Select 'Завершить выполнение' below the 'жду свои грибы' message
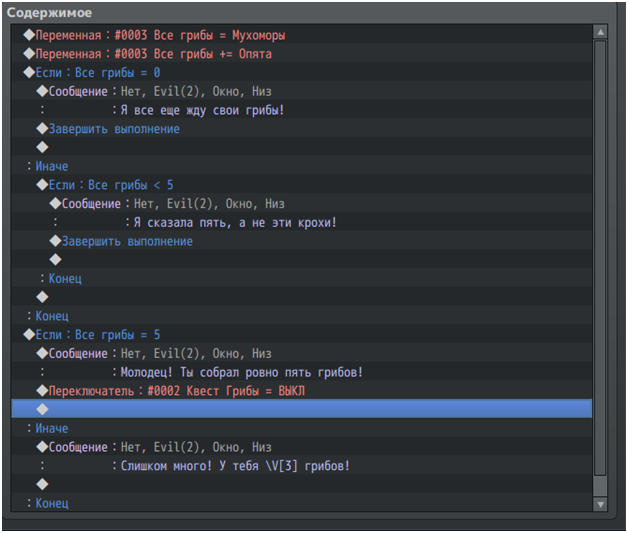Viewport: 628px width, 533px height. coord(114,129)
